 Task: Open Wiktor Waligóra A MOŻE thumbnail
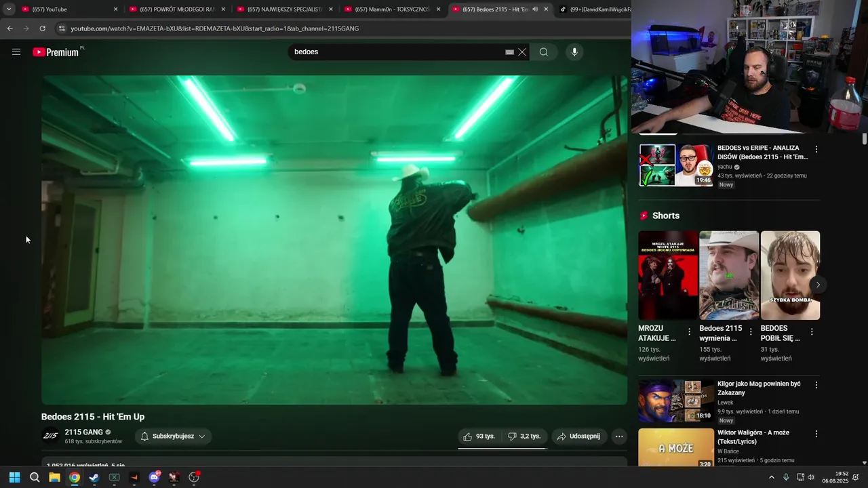676,447
